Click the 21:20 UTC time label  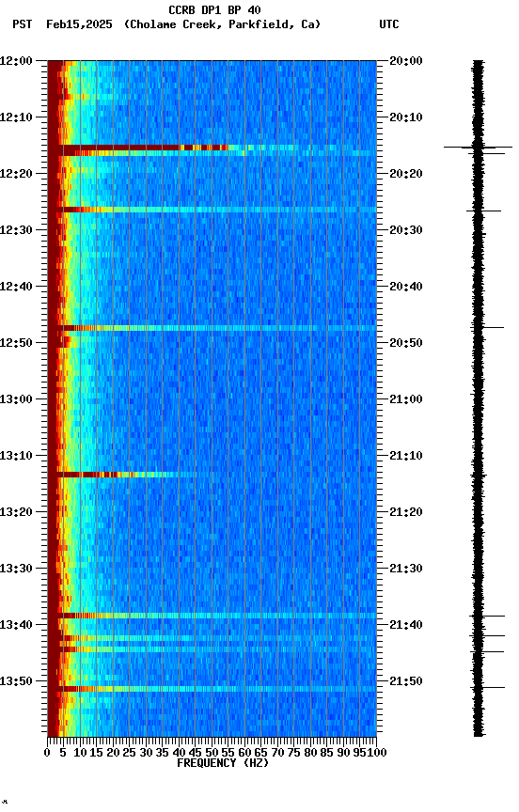[x=406, y=513]
